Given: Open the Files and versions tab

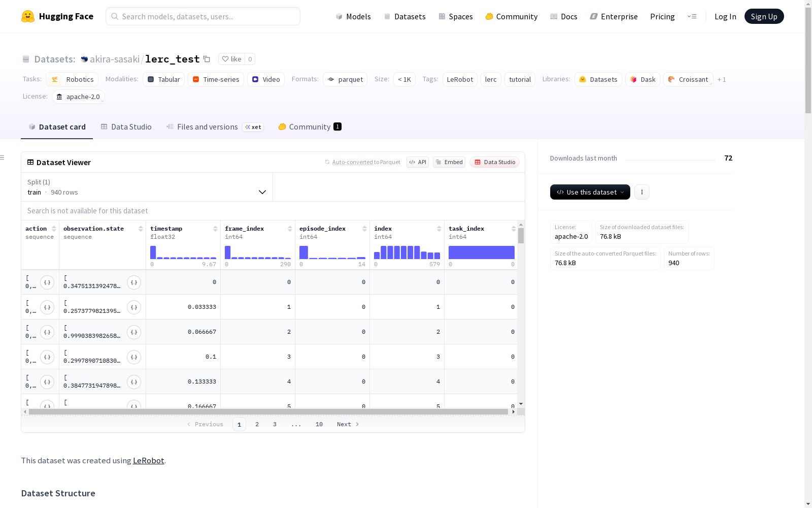Looking at the screenshot, I should (215, 127).
